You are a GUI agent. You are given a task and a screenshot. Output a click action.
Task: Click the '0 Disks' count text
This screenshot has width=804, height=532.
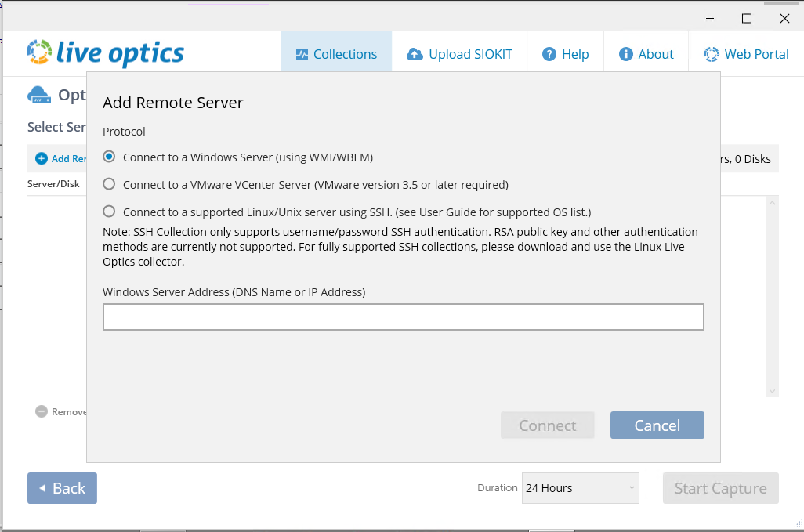coord(753,159)
